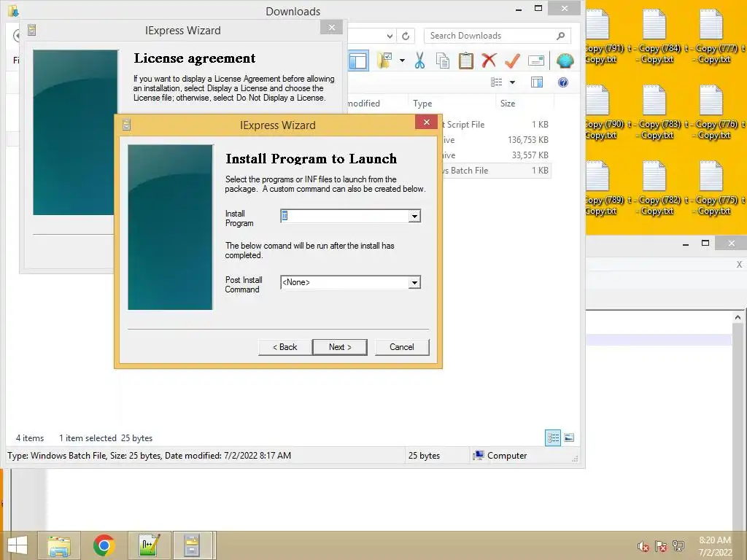Click the Back button in IExpress Wizard

(285, 347)
